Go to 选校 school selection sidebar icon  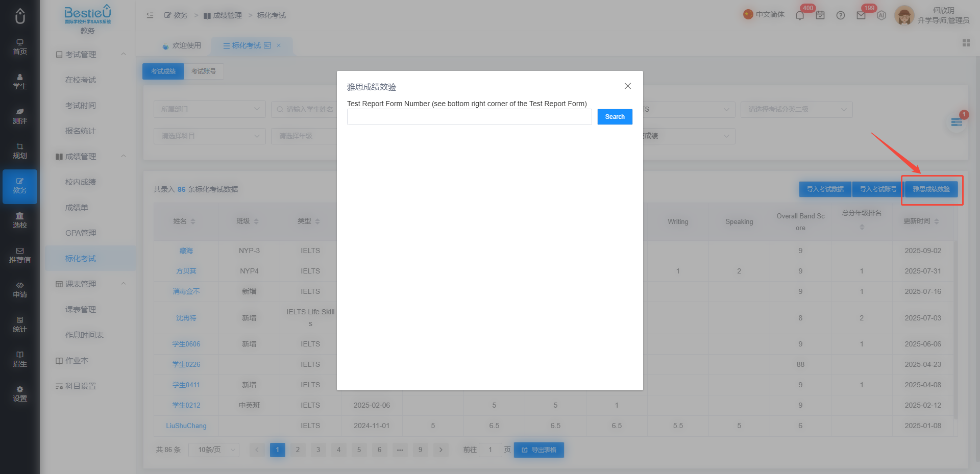(20, 220)
